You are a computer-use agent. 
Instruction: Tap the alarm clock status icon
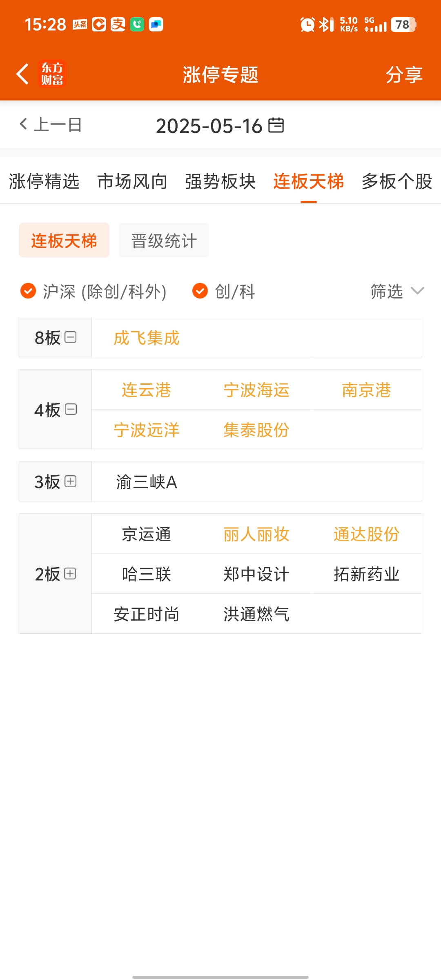(x=307, y=24)
